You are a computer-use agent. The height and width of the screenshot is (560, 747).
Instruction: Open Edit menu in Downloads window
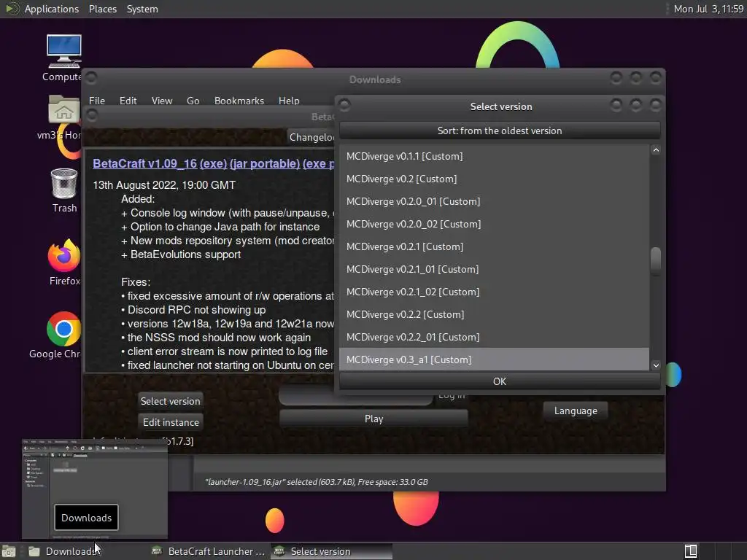[128, 101]
